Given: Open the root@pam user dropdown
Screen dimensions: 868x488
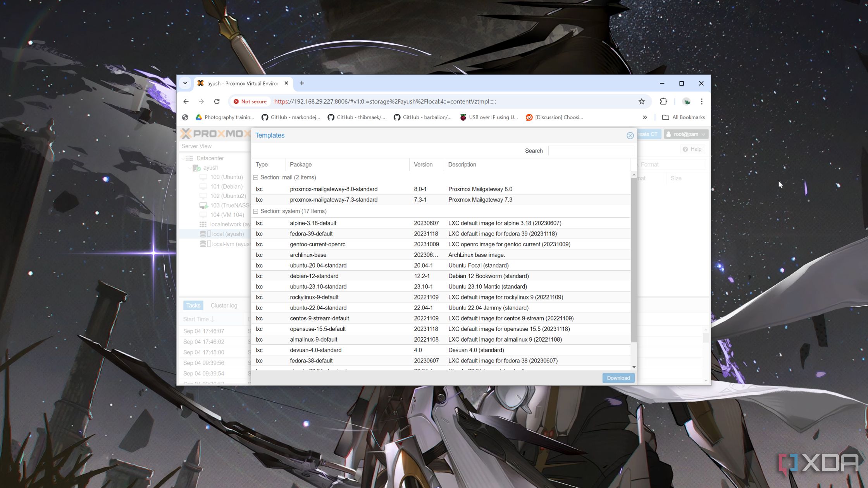Looking at the screenshot, I should pos(686,134).
